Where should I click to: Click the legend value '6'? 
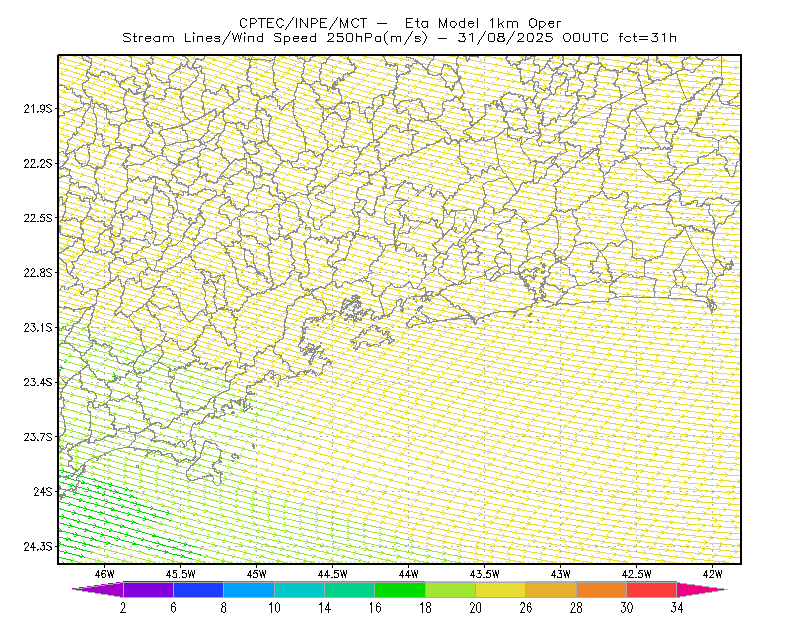click(x=173, y=608)
